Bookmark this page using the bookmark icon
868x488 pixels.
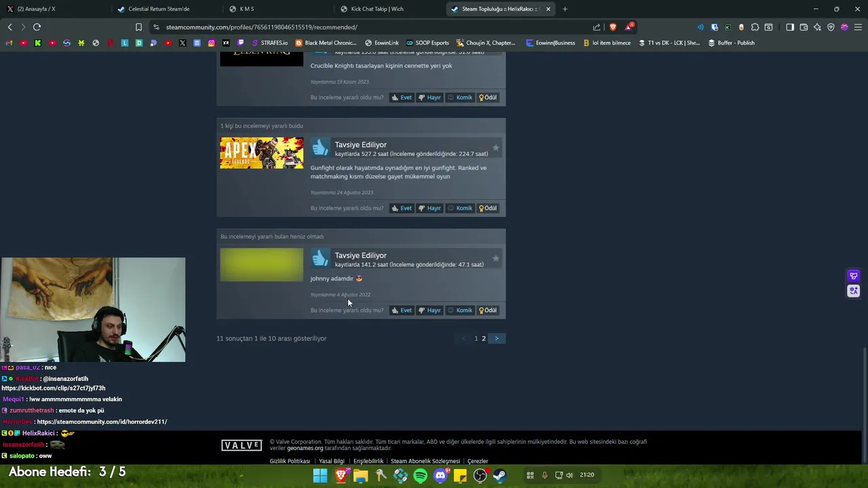[138, 27]
